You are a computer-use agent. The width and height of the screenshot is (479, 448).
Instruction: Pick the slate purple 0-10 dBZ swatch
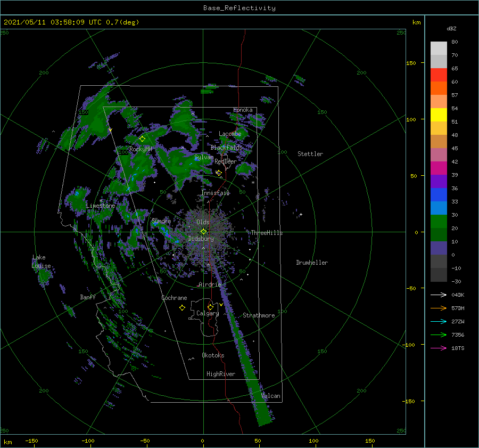439,248
